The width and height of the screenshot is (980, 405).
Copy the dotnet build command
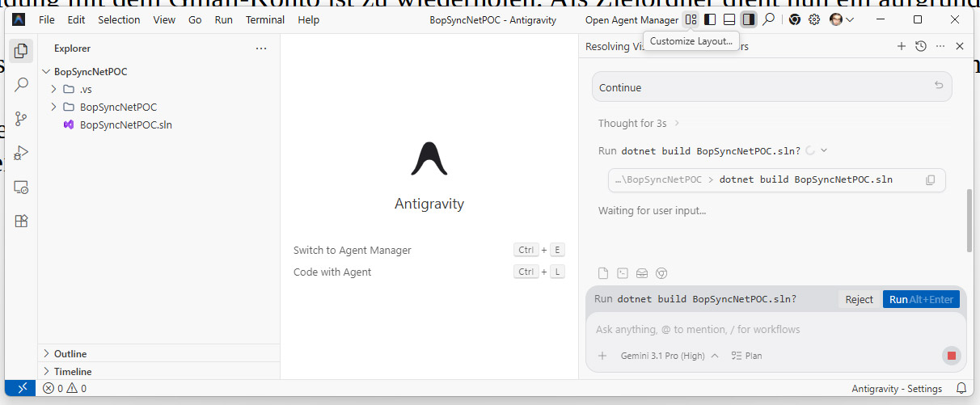[x=930, y=179]
